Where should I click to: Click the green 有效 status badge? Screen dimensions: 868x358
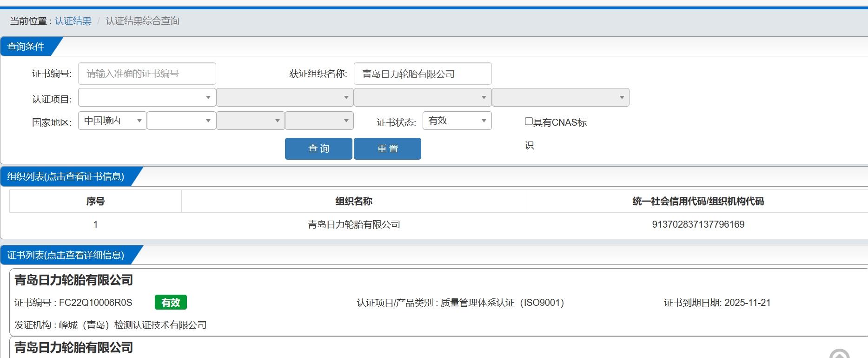(x=171, y=303)
